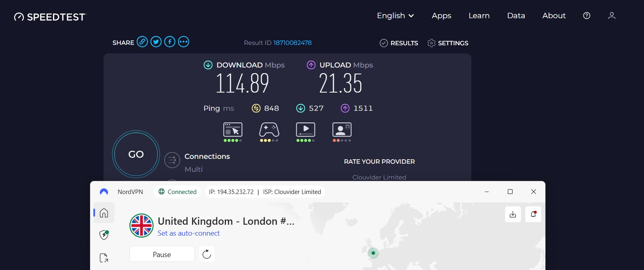Viewport: 644px width, 270px height.
Task: Click the NordVPN download icon button
Action: pyautogui.click(x=513, y=214)
